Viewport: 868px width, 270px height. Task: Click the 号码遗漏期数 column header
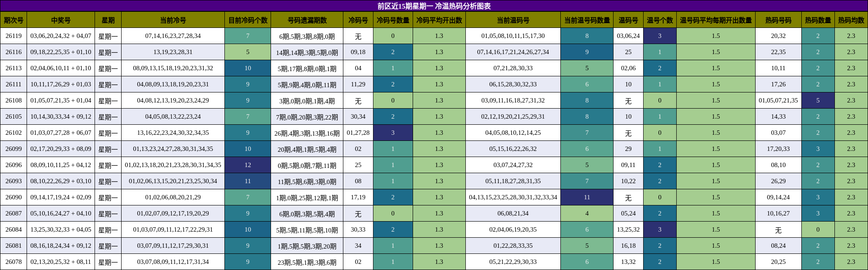307,20
